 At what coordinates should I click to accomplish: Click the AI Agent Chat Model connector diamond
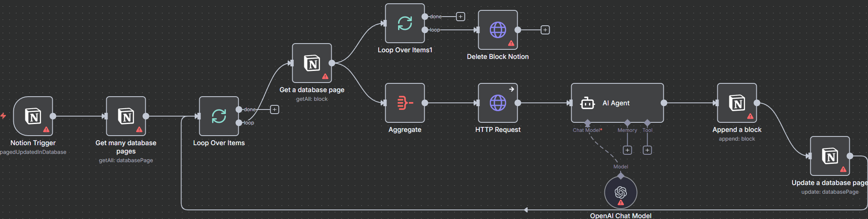click(x=587, y=123)
